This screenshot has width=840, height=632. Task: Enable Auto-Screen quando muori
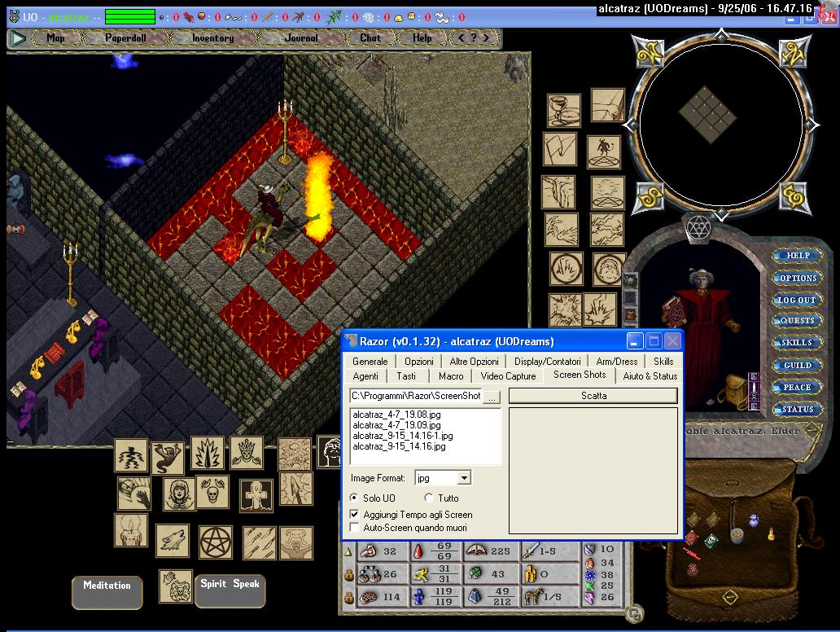pos(354,528)
